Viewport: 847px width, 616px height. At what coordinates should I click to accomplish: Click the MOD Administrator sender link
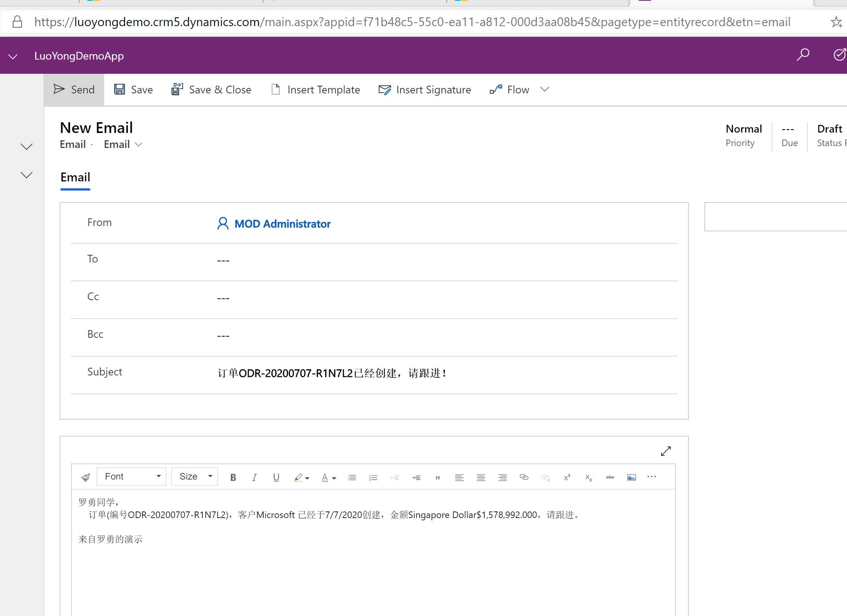pyautogui.click(x=283, y=224)
